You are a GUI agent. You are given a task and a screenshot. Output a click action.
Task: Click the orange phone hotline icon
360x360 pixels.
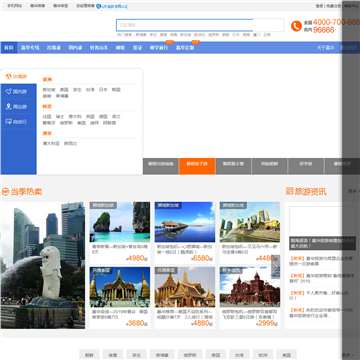click(x=296, y=26)
